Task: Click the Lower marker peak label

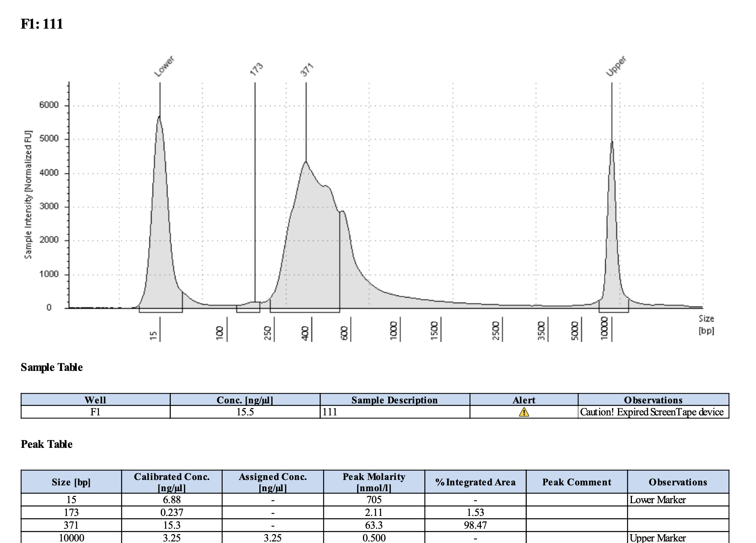Action: click(164, 67)
